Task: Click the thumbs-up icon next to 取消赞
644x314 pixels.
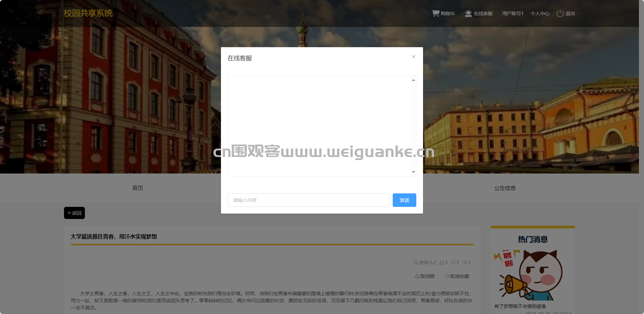Action: (417, 276)
